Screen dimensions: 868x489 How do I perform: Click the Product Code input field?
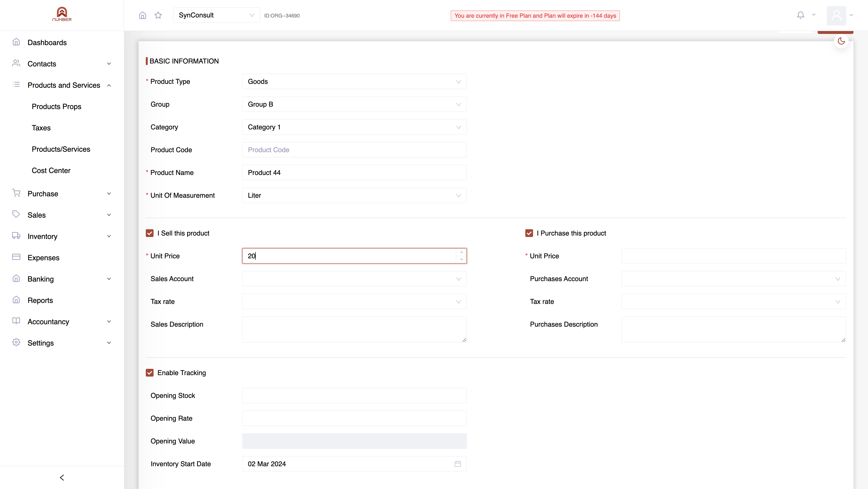coord(354,150)
